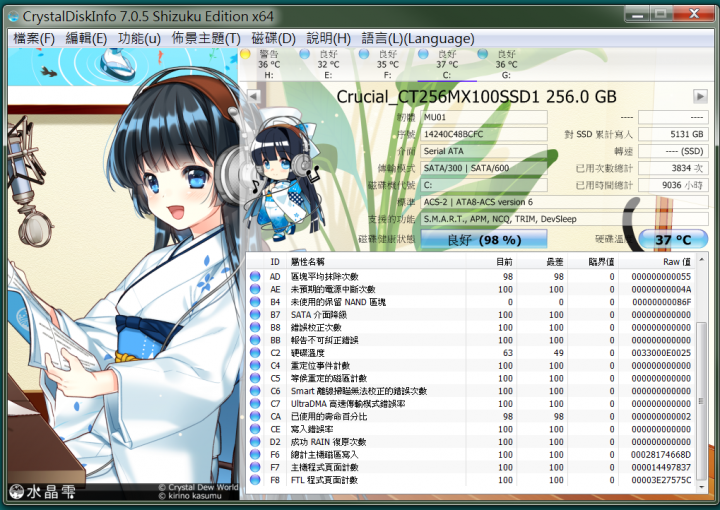Click the SATA/300 | SATA/600 transfer mode field

click(x=484, y=168)
